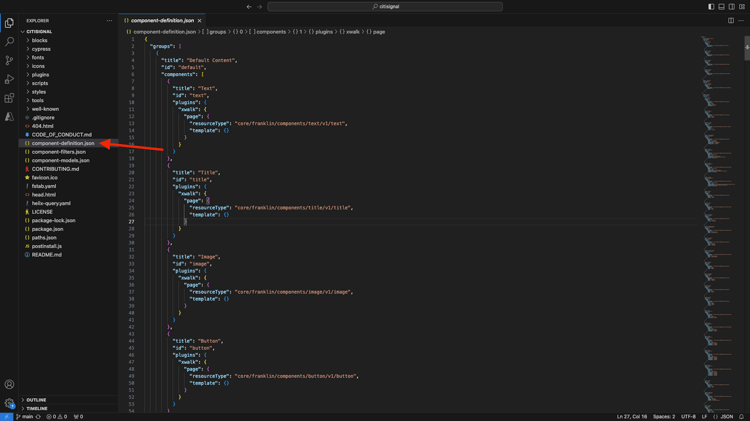This screenshot has width=750, height=421.
Task: Expand the blocks folder
Action: pyautogui.click(x=39, y=40)
